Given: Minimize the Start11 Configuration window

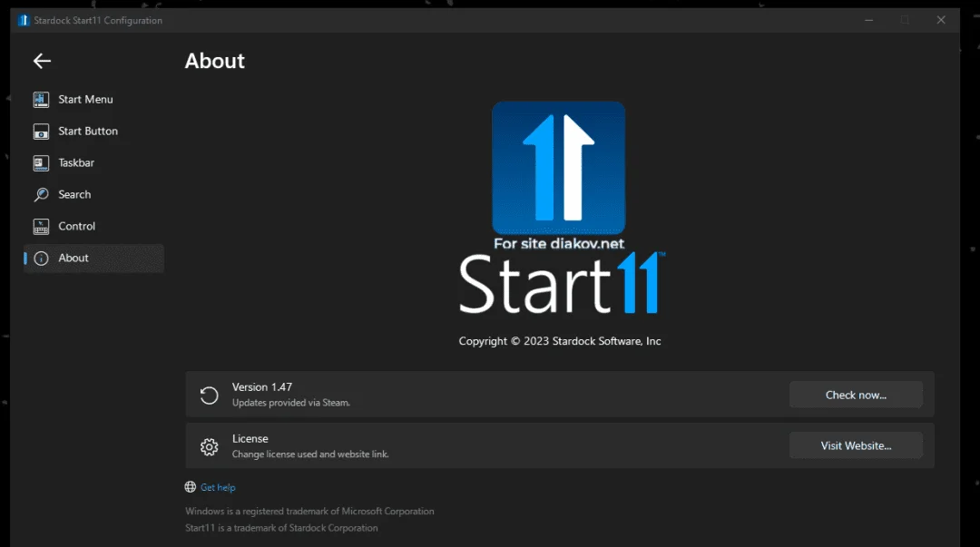Looking at the screenshot, I should (x=868, y=20).
